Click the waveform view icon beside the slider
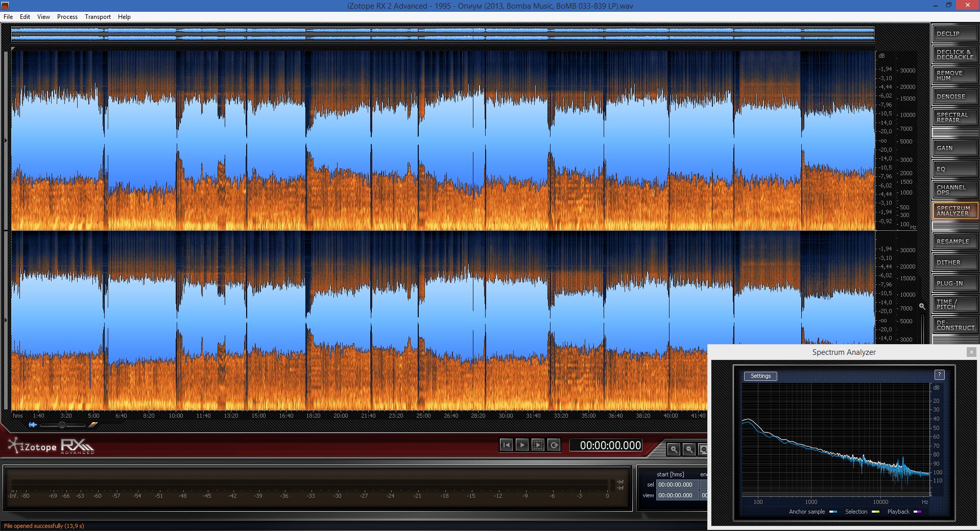 point(33,425)
